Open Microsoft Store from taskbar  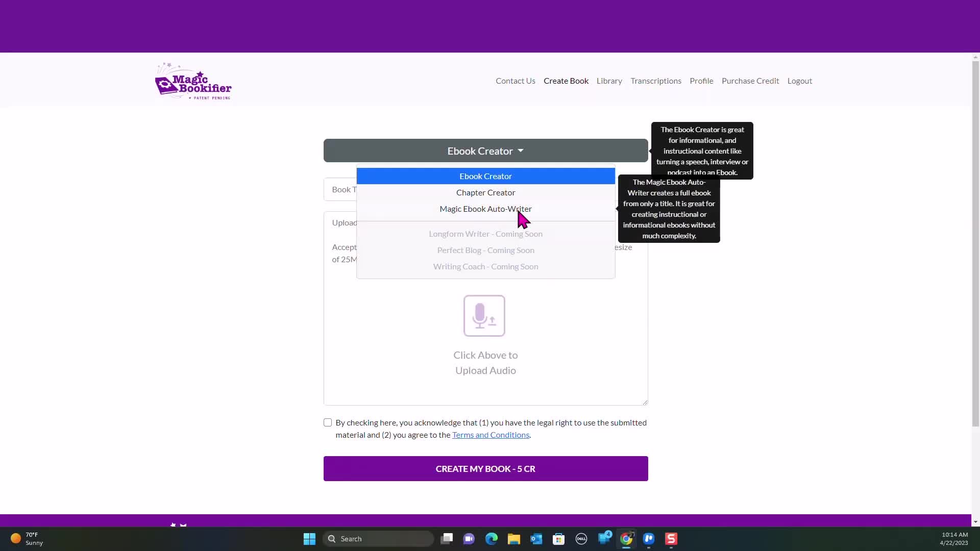click(559, 539)
